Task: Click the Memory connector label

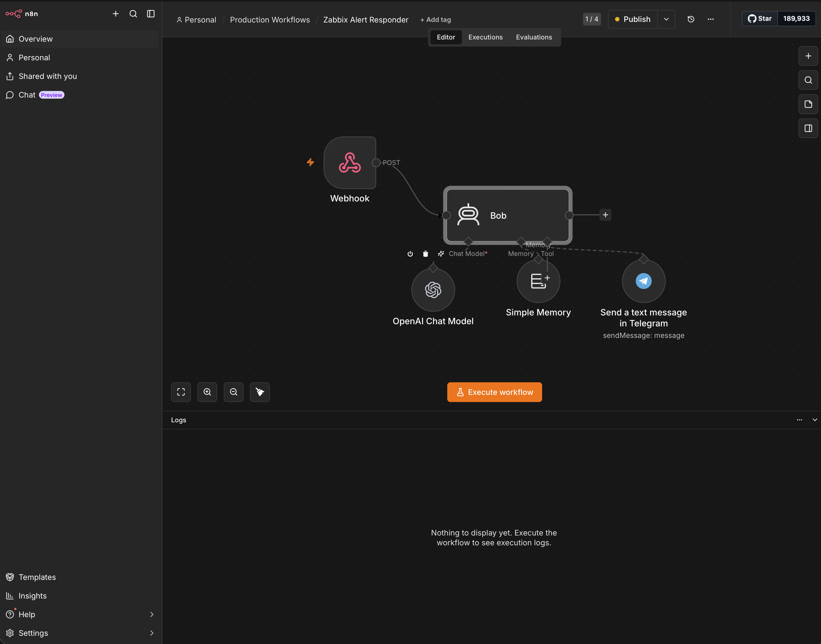Action: (521, 254)
